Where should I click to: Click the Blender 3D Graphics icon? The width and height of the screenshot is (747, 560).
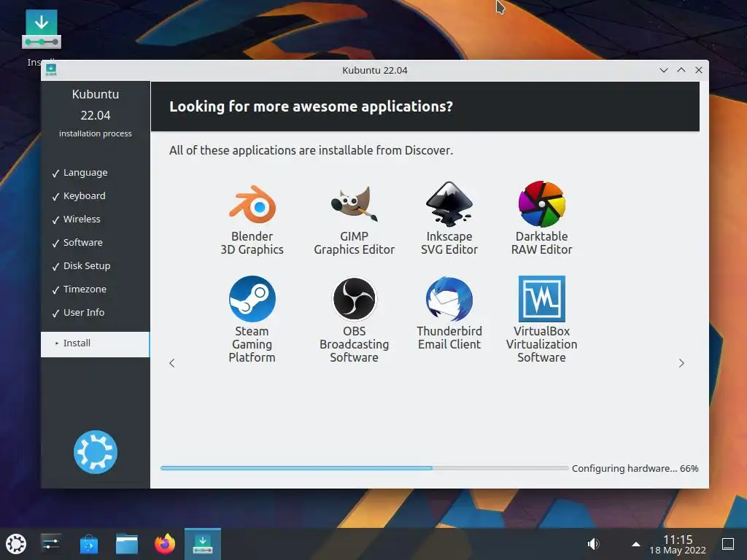pos(252,205)
